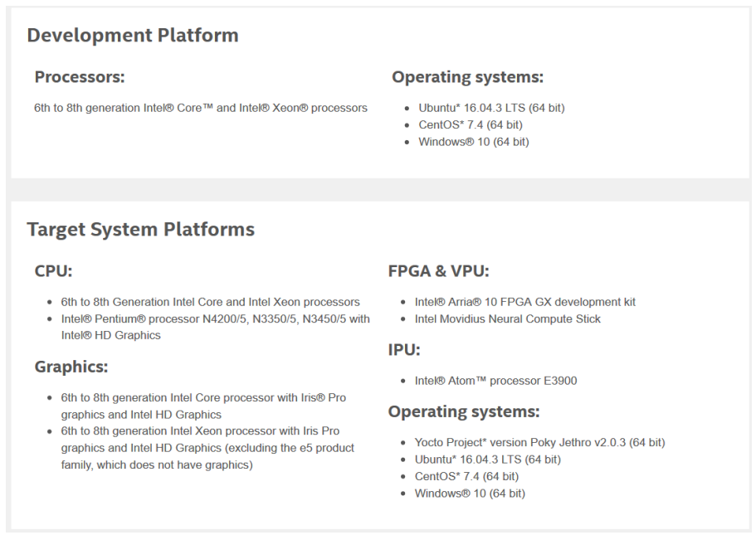The height and width of the screenshot is (535, 756).
Task: Click the Graphics subheading
Action: point(71,367)
